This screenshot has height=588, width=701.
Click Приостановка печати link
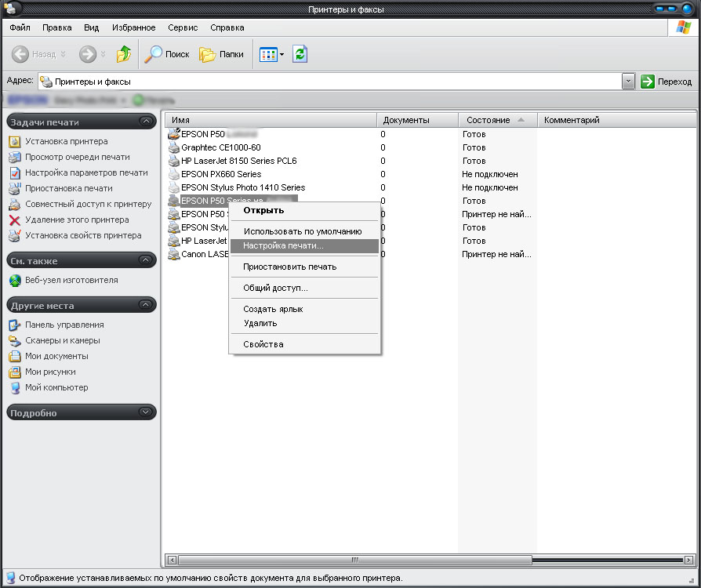[69, 188]
